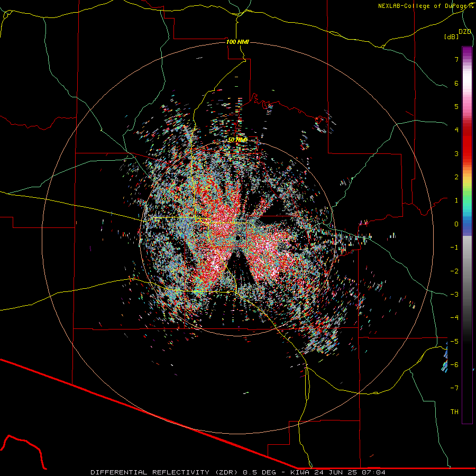Click the DZD [dB] scale title
The height and width of the screenshot is (476, 476).
pos(457,34)
